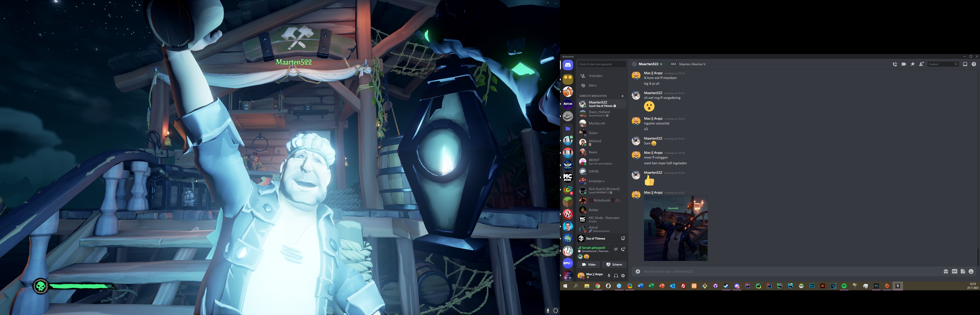Screen dimensions: 980x315
Task: Add friends to this DM
Action: 921,64
